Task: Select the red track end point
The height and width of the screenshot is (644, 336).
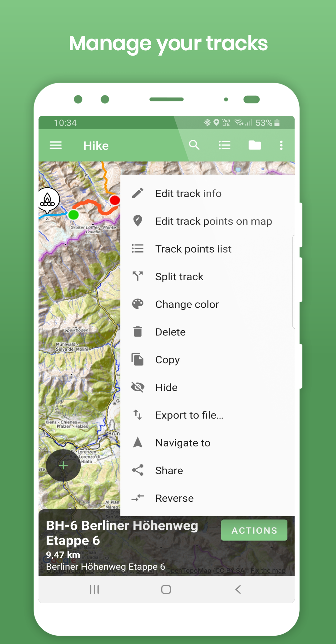Action: click(x=115, y=200)
